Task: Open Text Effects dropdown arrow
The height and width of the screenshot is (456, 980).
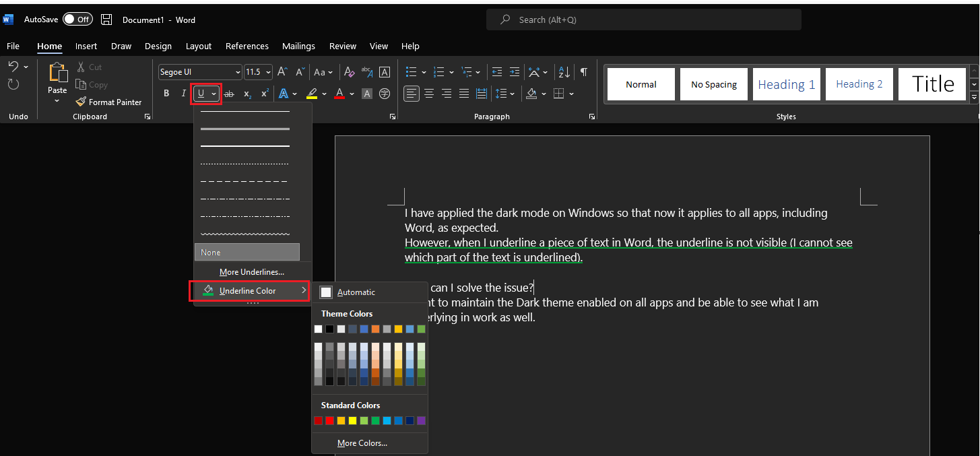Action: point(294,94)
